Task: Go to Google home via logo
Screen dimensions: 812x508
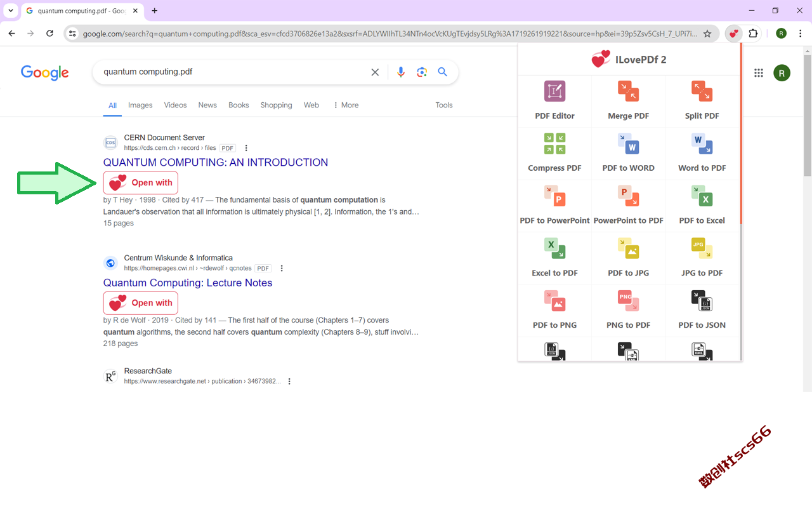Action: (45, 73)
